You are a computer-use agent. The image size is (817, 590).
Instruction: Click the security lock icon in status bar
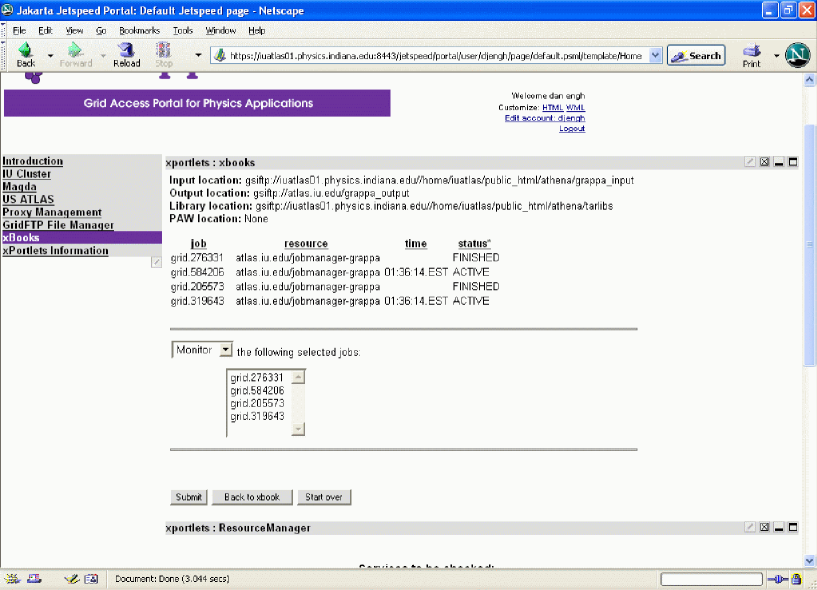click(796, 579)
